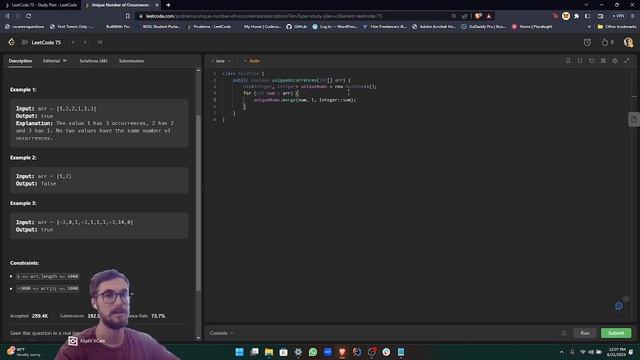Go to previous problem arrow
Viewport: 640px width, 360px height.
point(73,42)
